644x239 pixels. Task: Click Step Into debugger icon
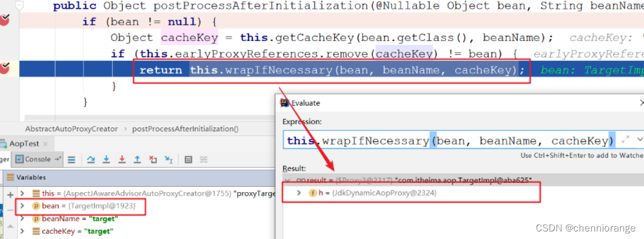(x=107, y=160)
